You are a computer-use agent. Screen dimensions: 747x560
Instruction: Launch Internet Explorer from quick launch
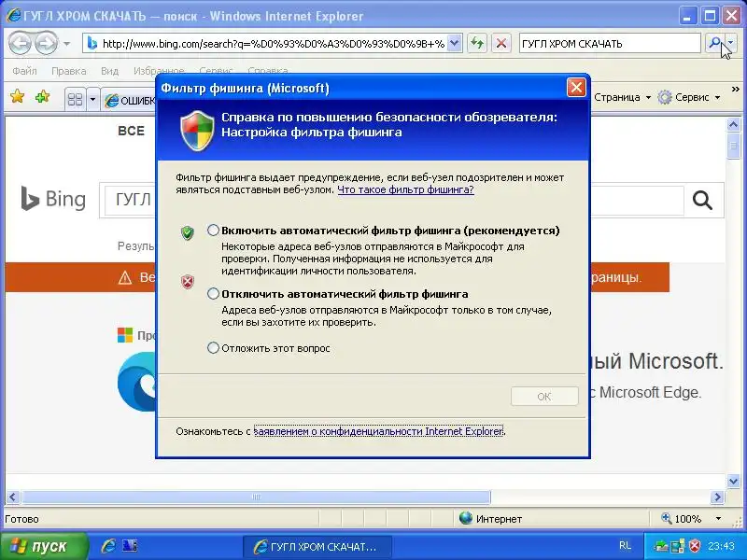108,546
